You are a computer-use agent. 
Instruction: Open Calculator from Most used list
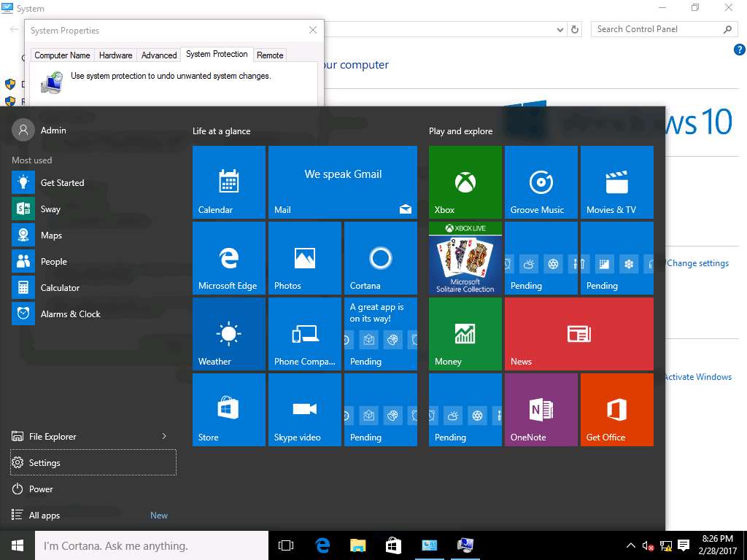point(93,287)
